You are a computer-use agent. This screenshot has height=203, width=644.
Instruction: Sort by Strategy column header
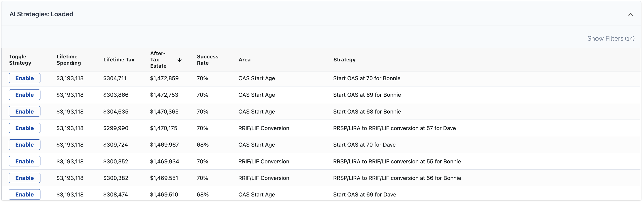[x=344, y=60]
